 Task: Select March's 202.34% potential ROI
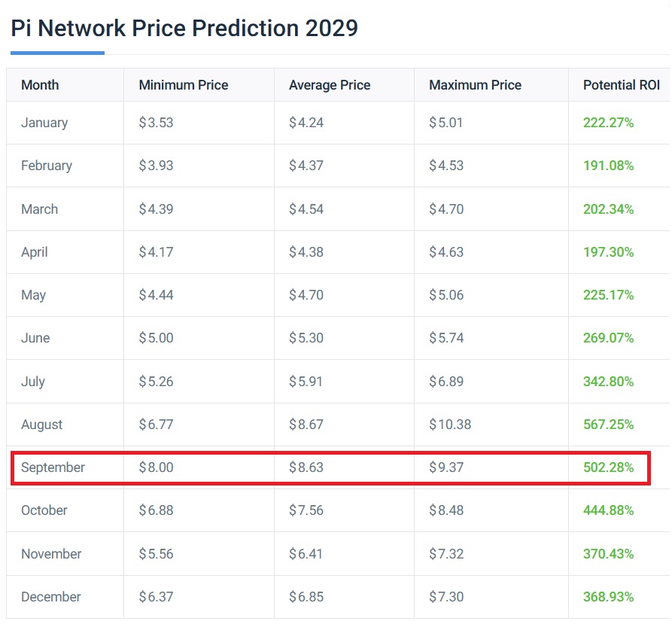[x=608, y=209]
